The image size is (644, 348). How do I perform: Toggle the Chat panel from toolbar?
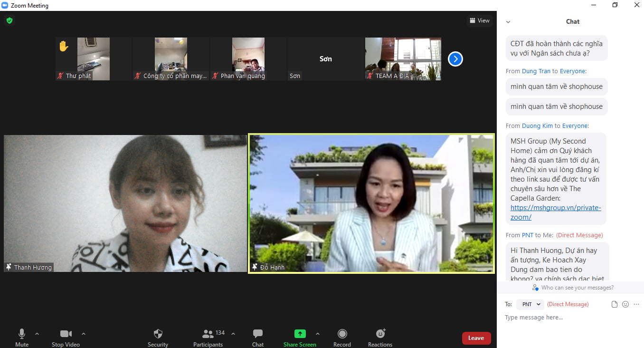pos(258,338)
